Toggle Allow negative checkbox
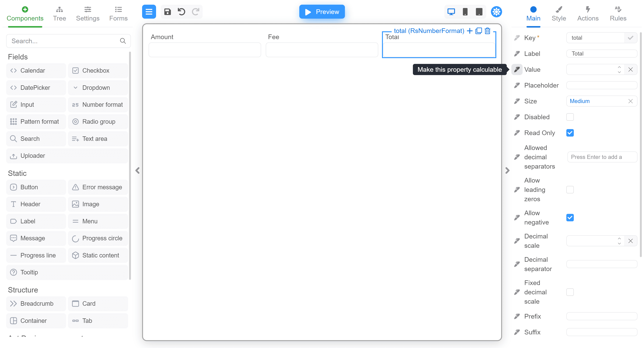This screenshot has height=348, width=644. pos(570,218)
